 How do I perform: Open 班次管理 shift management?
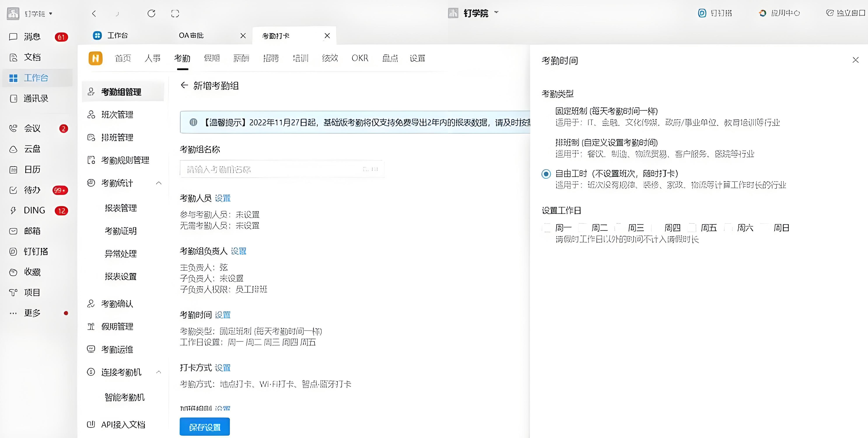[117, 115]
